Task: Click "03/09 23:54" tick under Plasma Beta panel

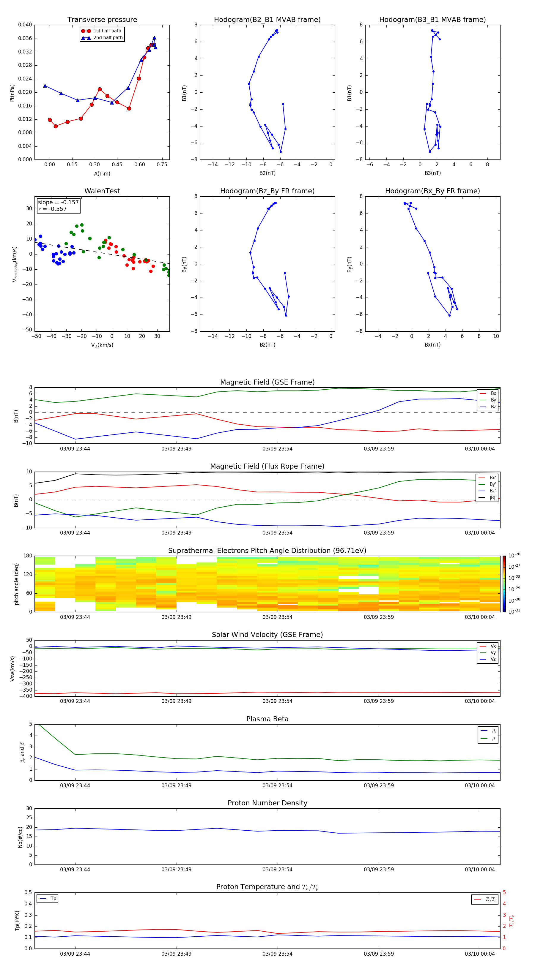Action: 278,785
